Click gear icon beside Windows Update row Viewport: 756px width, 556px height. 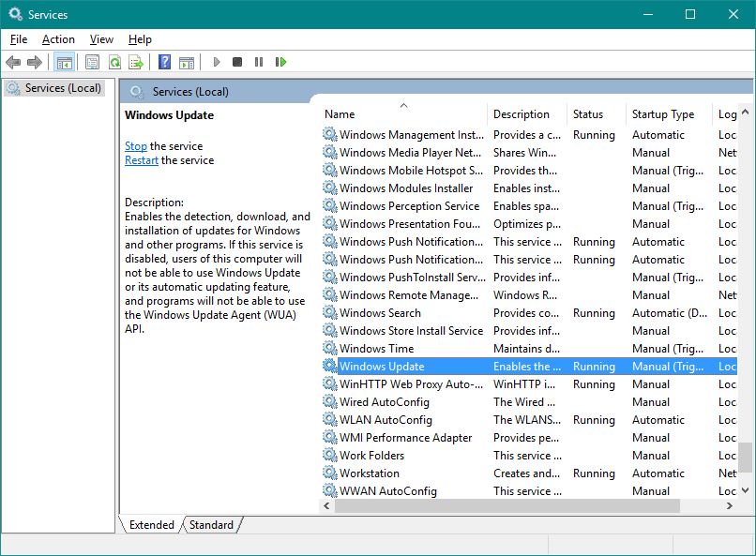pyautogui.click(x=330, y=367)
